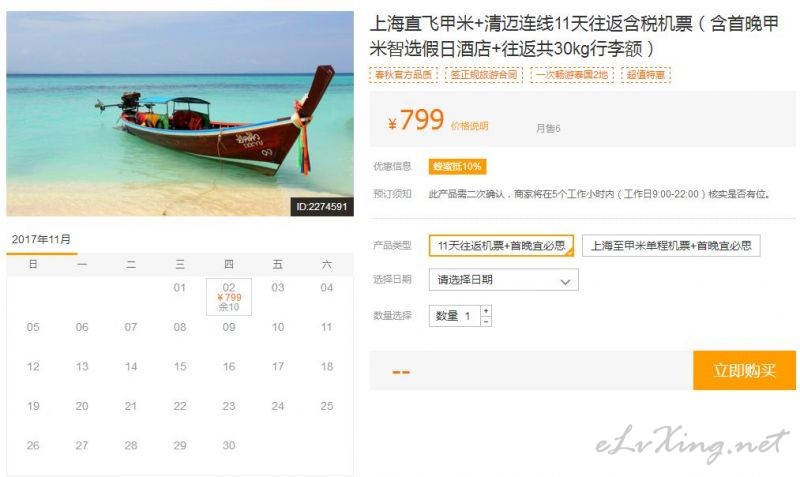
Task: Select November 15 on the calendar
Action: pyautogui.click(x=180, y=366)
